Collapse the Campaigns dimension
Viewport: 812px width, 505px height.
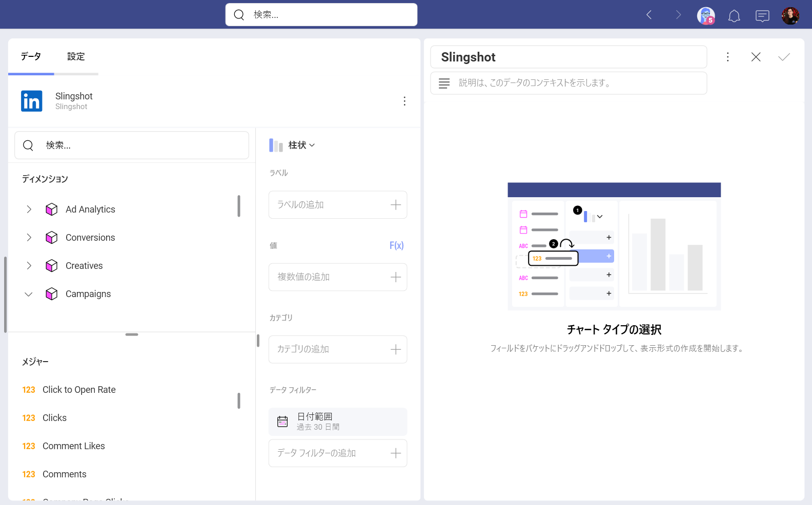[x=29, y=294]
